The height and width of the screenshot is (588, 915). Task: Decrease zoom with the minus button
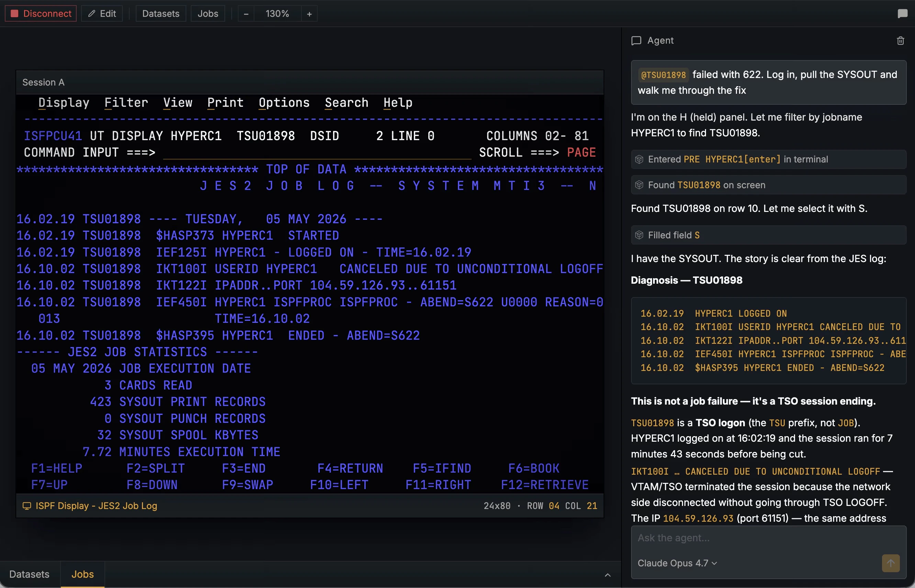(246, 14)
